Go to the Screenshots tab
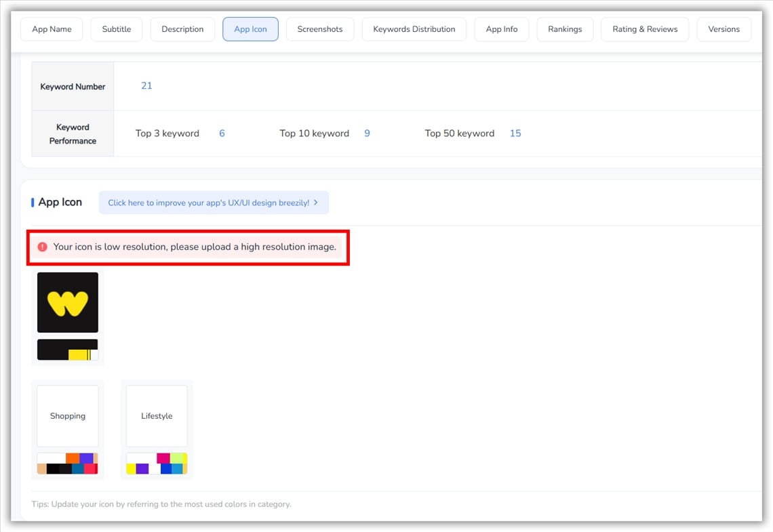This screenshot has width=773, height=532. pyautogui.click(x=320, y=29)
